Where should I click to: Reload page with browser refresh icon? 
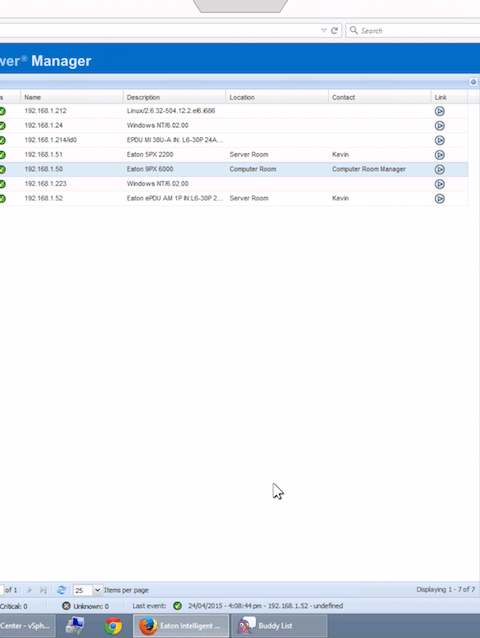(x=334, y=31)
